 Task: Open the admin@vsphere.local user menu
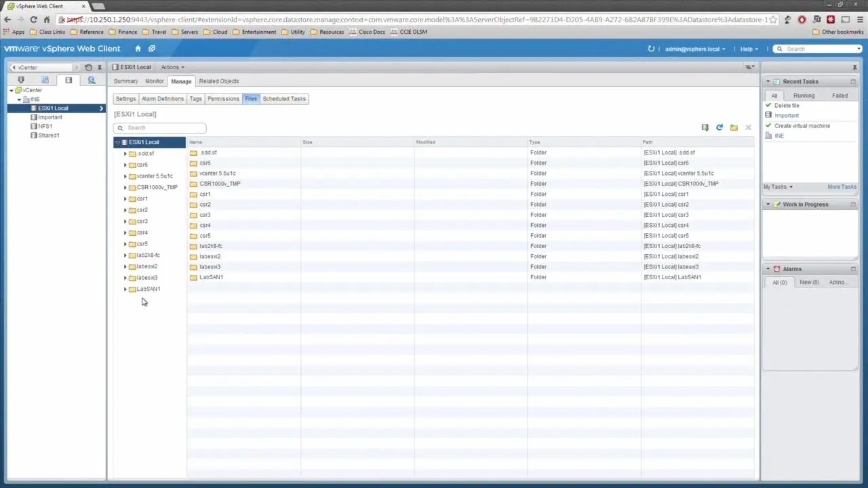click(695, 49)
